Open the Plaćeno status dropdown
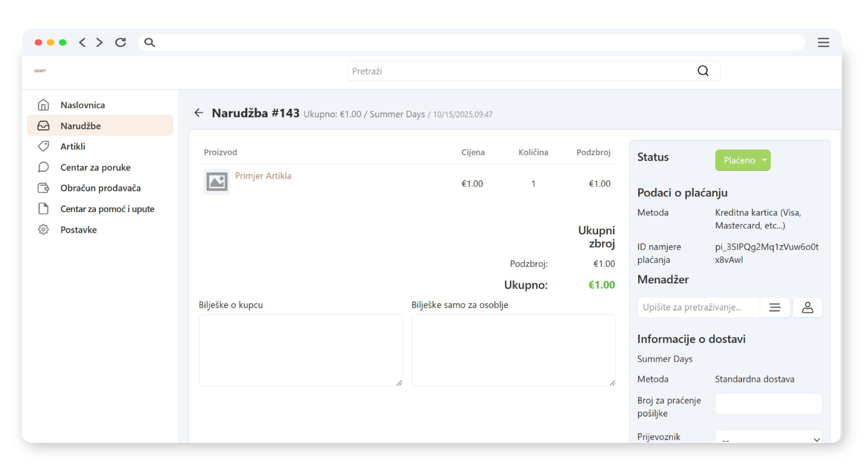 tap(743, 161)
